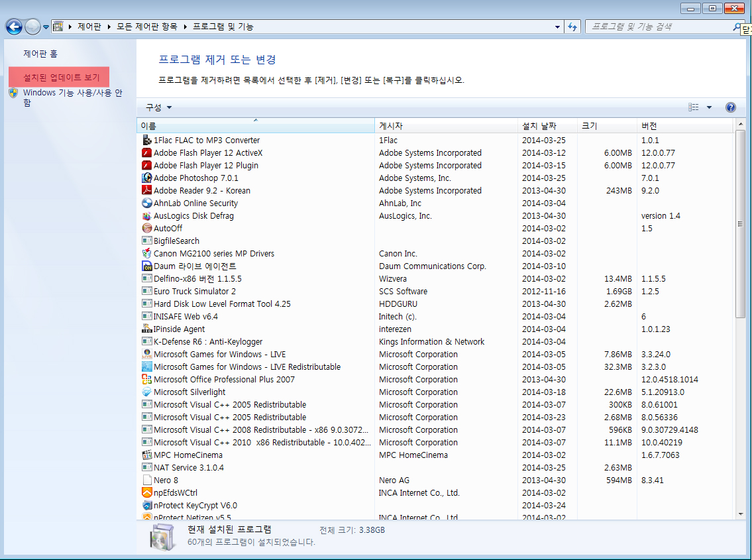Select the AutoOff program icon
Screen dimensions: 752x560
pos(147,229)
